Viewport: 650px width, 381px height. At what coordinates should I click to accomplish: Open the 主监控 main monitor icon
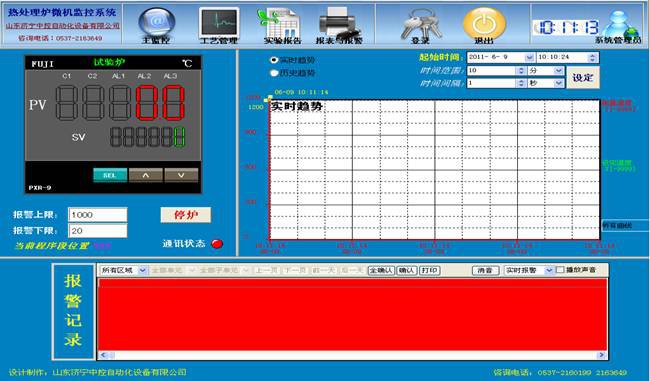tap(156, 22)
